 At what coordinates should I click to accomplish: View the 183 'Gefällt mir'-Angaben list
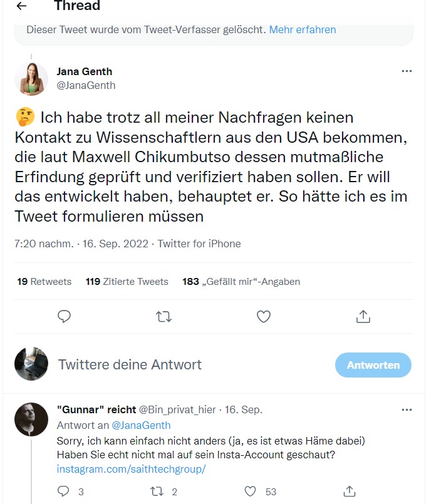pyautogui.click(x=241, y=282)
